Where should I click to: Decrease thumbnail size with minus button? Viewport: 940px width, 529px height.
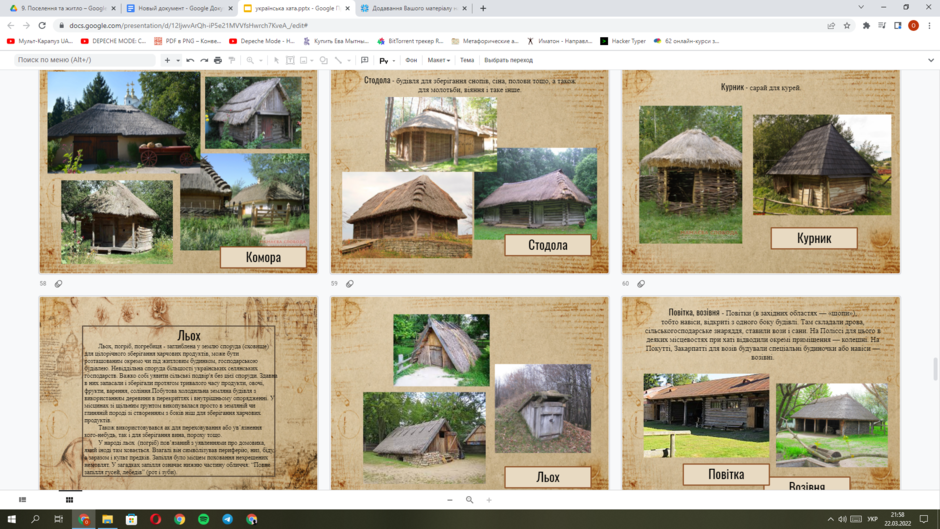tap(450, 500)
